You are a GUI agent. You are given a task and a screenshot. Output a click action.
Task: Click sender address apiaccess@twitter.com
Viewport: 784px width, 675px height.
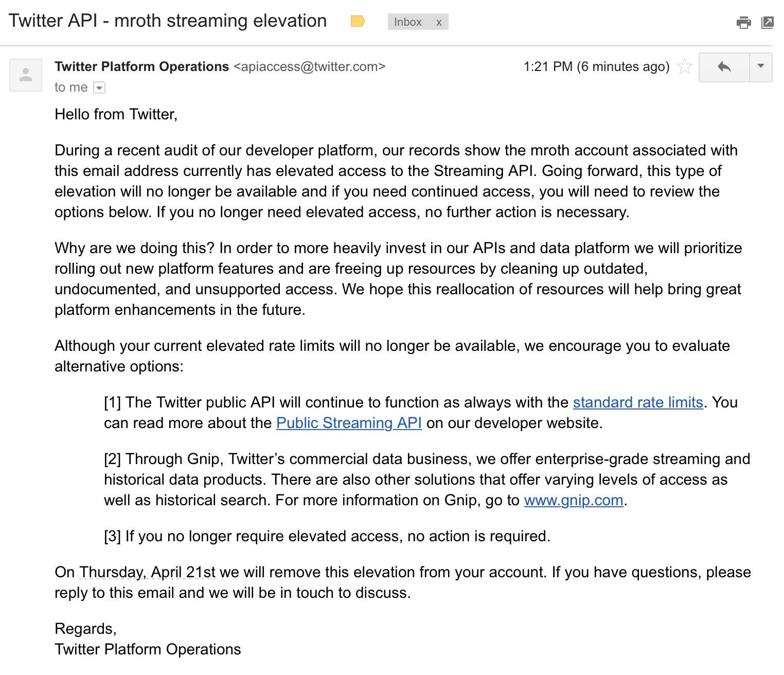click(x=309, y=67)
